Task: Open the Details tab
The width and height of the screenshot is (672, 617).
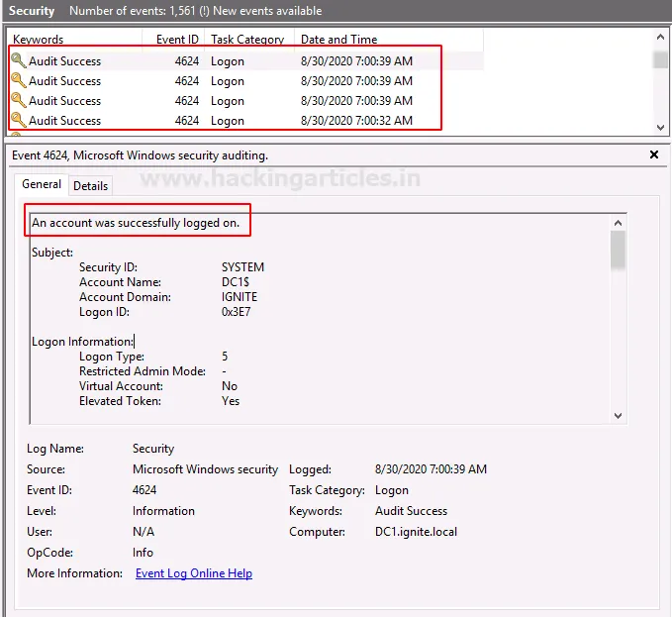Action: (90, 186)
